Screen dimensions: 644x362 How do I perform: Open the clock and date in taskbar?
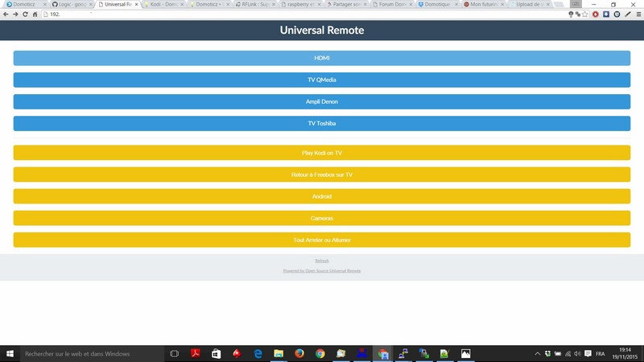point(625,353)
